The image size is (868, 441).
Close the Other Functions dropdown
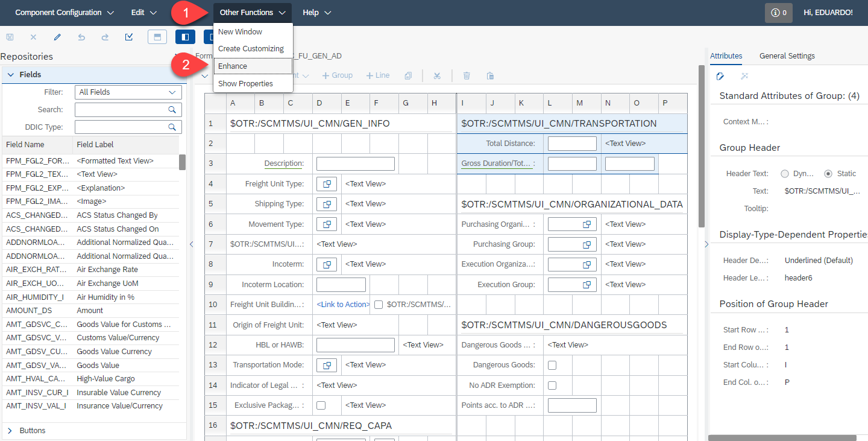click(x=253, y=13)
